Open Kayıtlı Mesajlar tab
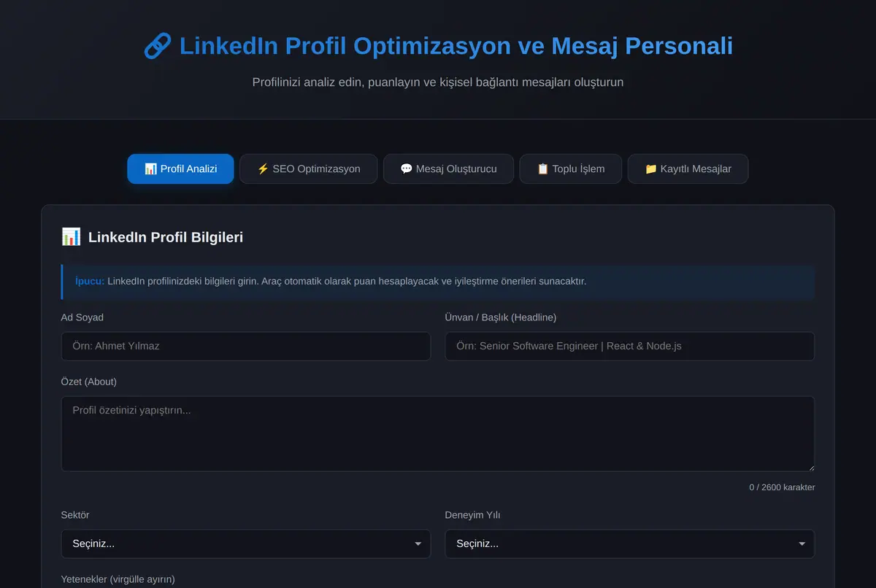This screenshot has height=588, width=876. click(688, 169)
